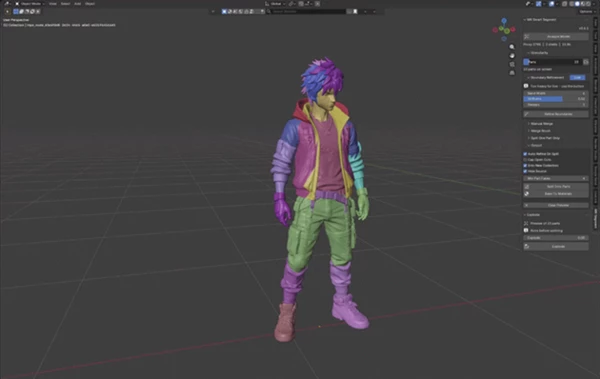Image resolution: width=600 pixels, height=379 pixels.
Task: Select rendered viewport shading icon
Action: click(x=589, y=3)
